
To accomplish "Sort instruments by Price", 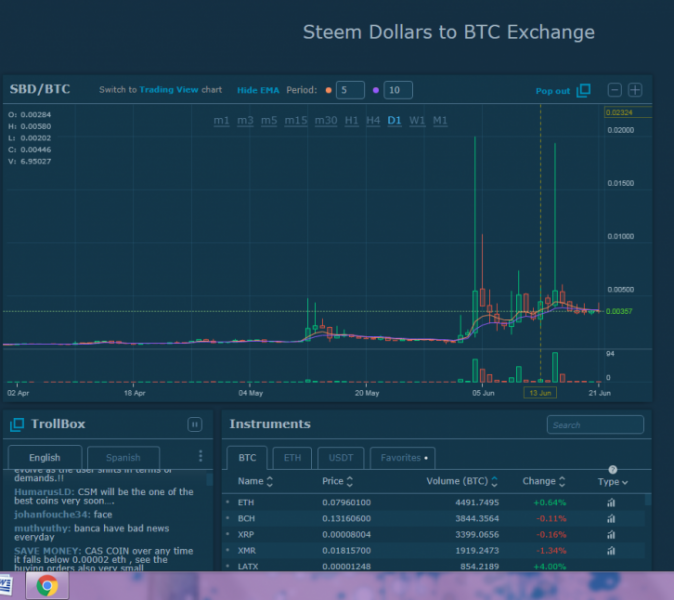I will [337, 481].
